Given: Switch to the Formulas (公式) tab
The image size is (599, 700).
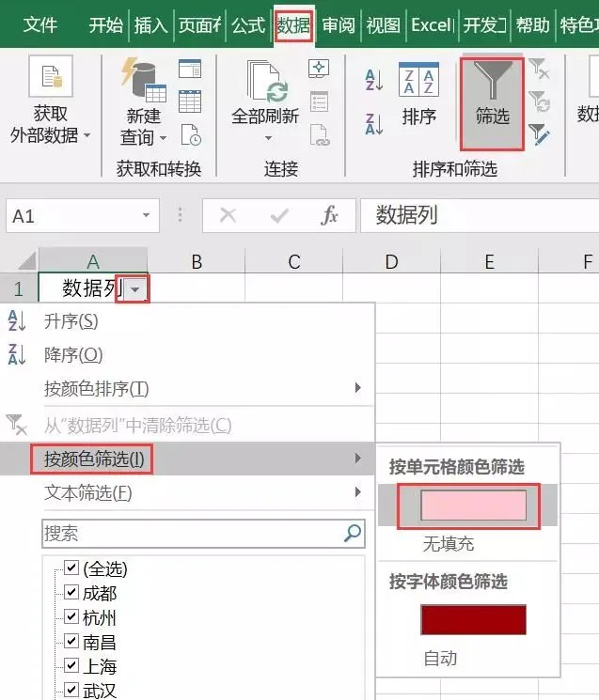Looking at the screenshot, I should (x=248, y=24).
